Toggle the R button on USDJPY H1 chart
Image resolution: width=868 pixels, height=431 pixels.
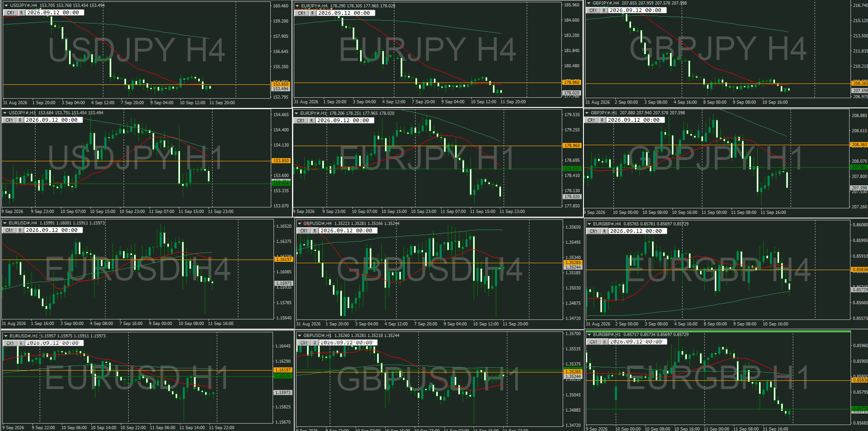(20, 120)
